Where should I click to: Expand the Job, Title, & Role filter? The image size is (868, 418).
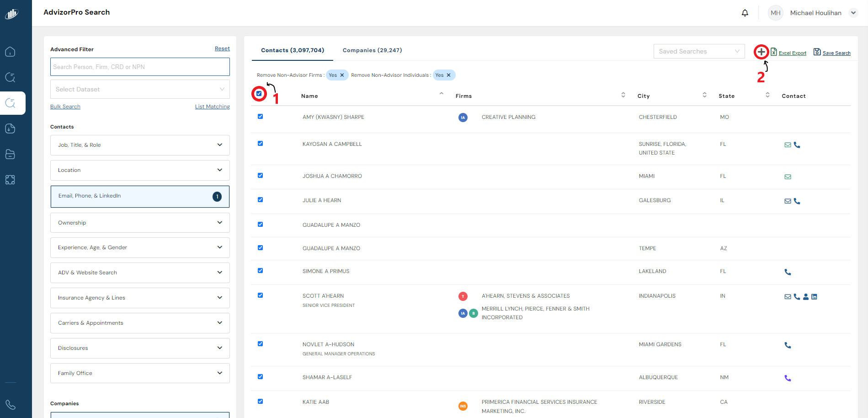point(140,145)
